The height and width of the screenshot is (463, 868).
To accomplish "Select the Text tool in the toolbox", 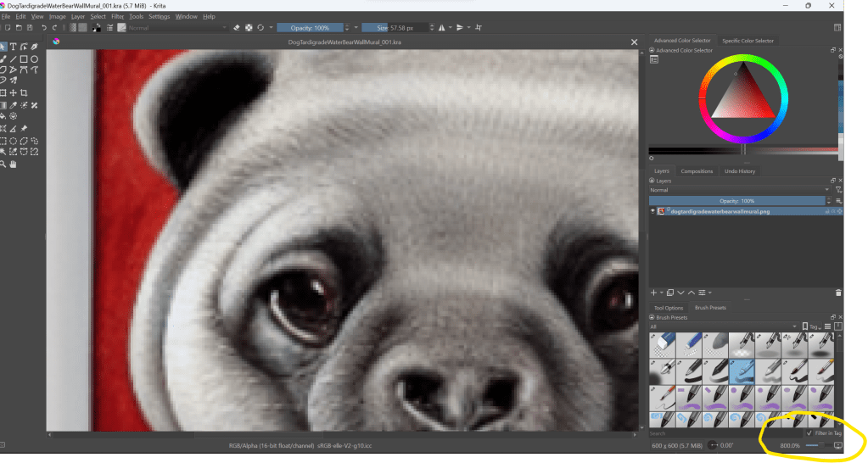I will pos(14,47).
